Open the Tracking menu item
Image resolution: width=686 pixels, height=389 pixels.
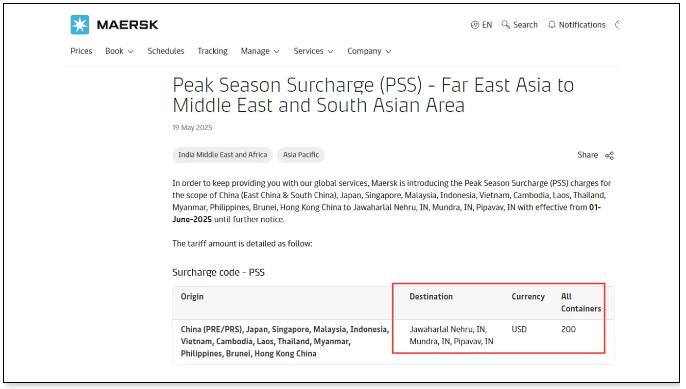(x=213, y=51)
